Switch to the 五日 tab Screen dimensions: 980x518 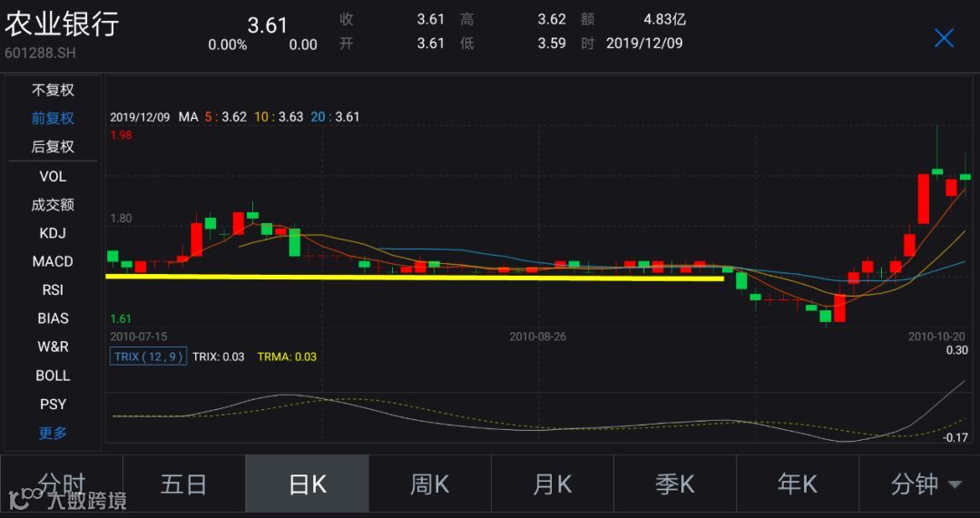(x=183, y=484)
